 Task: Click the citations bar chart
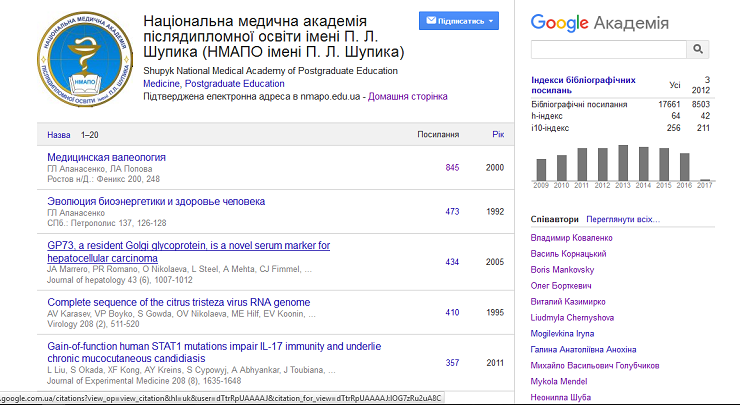pos(623,167)
